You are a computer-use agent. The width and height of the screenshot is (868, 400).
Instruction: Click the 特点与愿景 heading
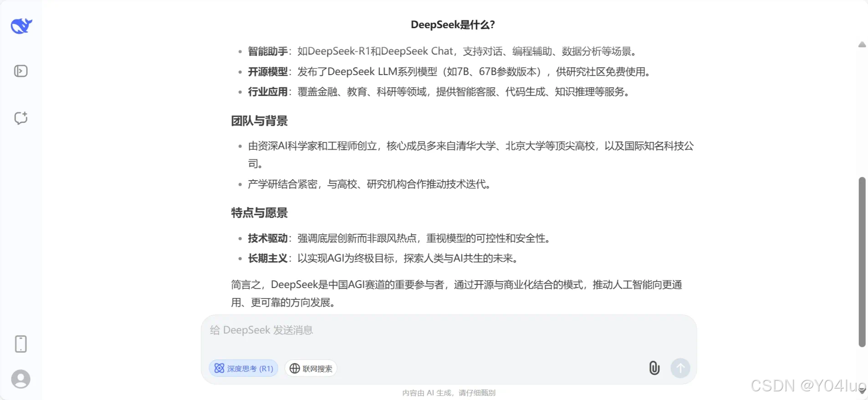pos(260,213)
